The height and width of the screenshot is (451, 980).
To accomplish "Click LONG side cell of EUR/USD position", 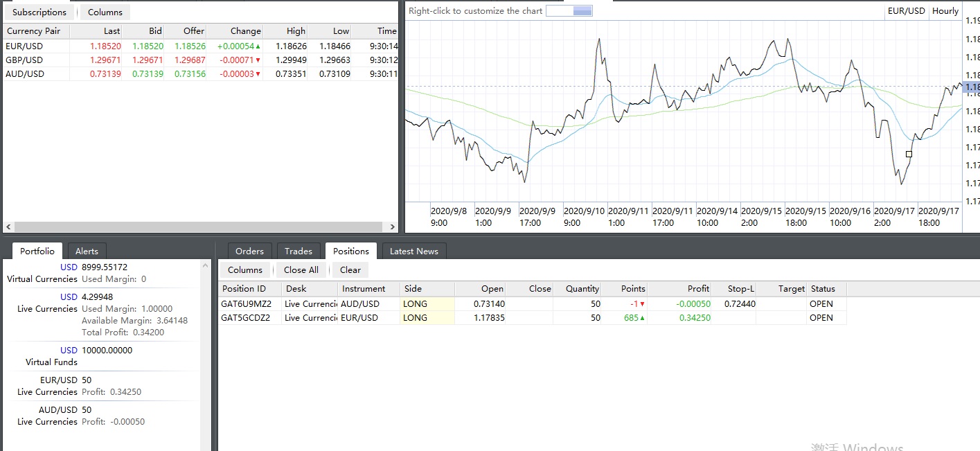I will (427, 317).
